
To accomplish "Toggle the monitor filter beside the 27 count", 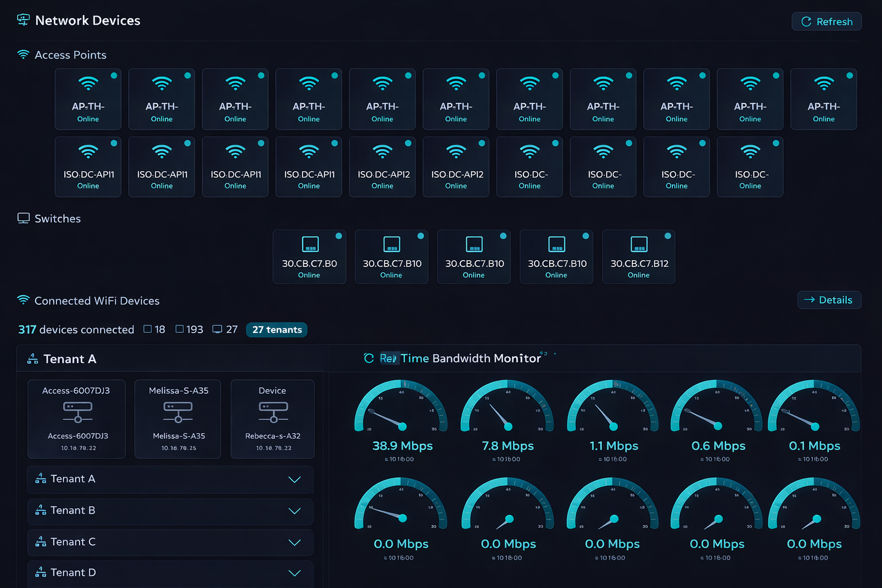I will coord(217,329).
